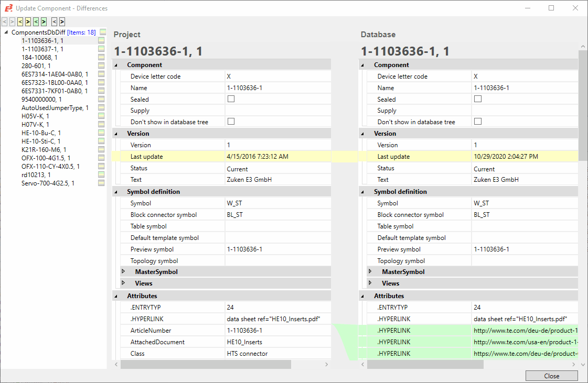588x383 pixels.
Task: Click the vertical scrollbar thumb at right
Action: (583, 106)
